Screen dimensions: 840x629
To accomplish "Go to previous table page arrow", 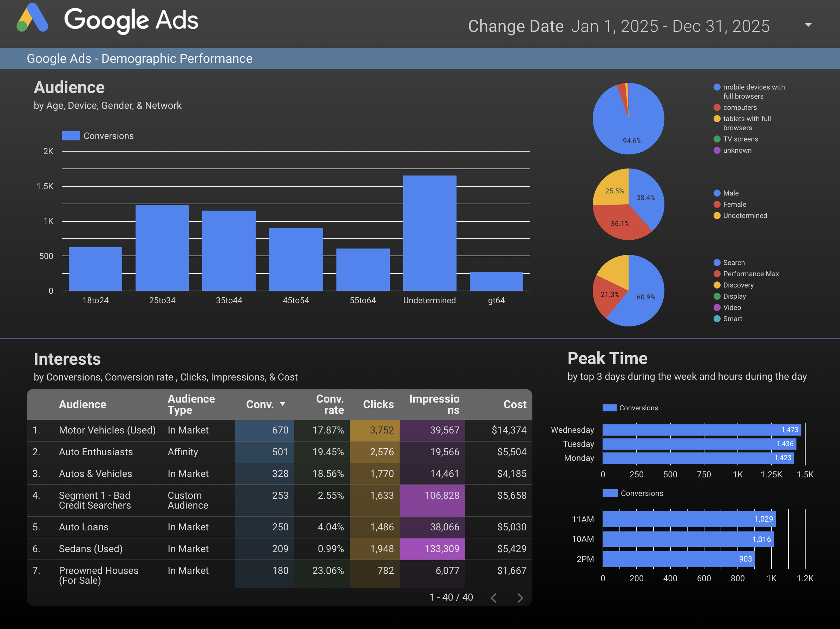I will coord(493,598).
